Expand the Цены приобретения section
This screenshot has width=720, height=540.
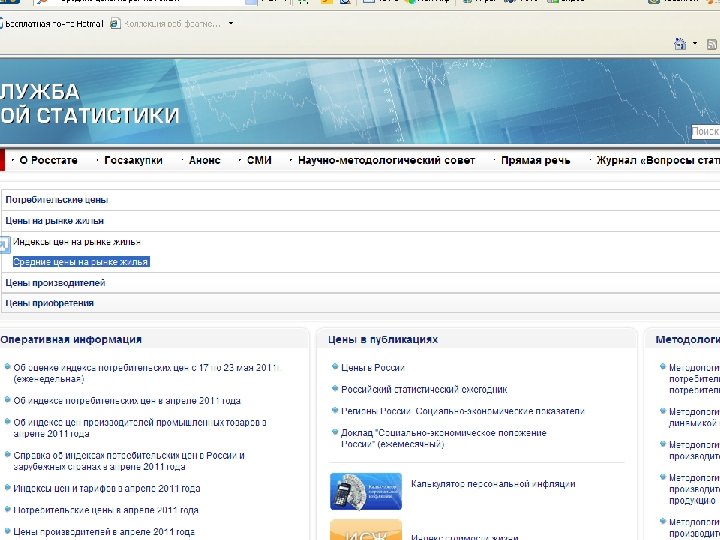pos(50,303)
